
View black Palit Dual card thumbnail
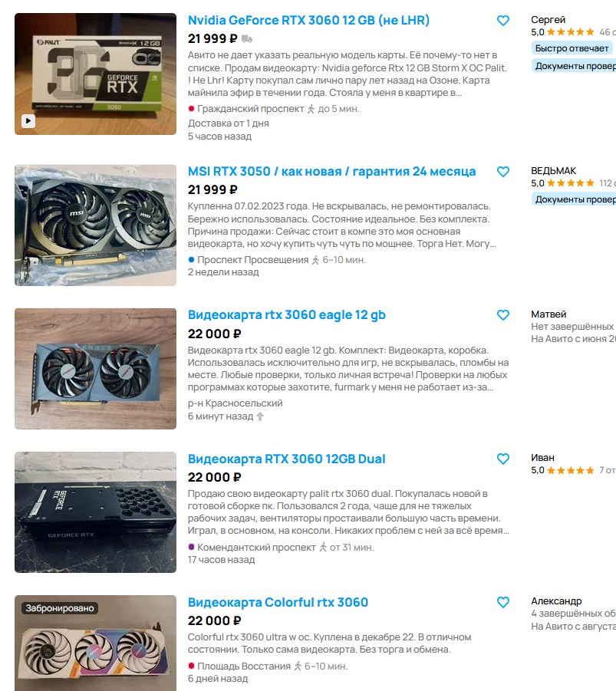tap(95, 512)
